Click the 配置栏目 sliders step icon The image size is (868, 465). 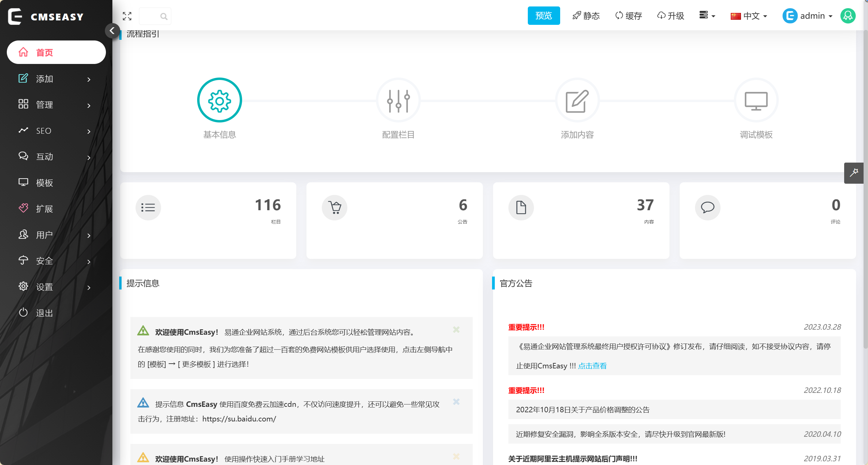(398, 100)
